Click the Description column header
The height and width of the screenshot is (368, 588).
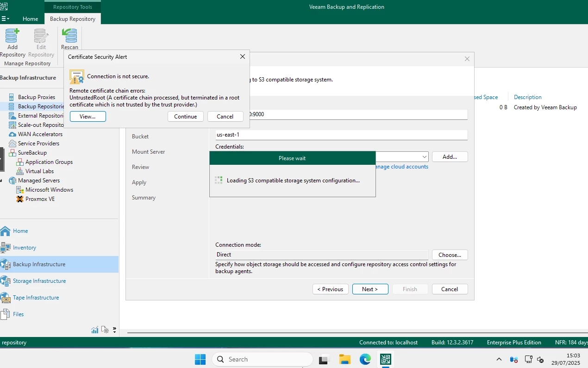click(x=528, y=97)
